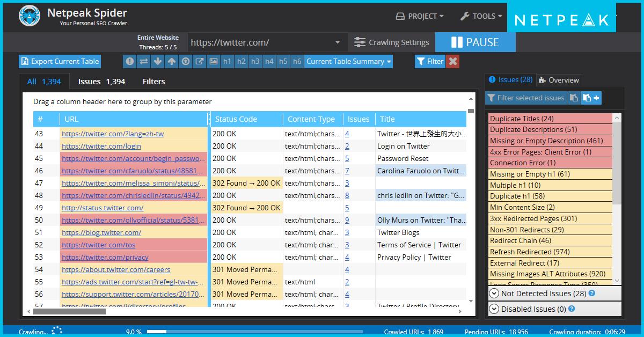Select Missing Images ALT Attributes (920) issue
The height and width of the screenshot is (337, 644).
coord(550,274)
